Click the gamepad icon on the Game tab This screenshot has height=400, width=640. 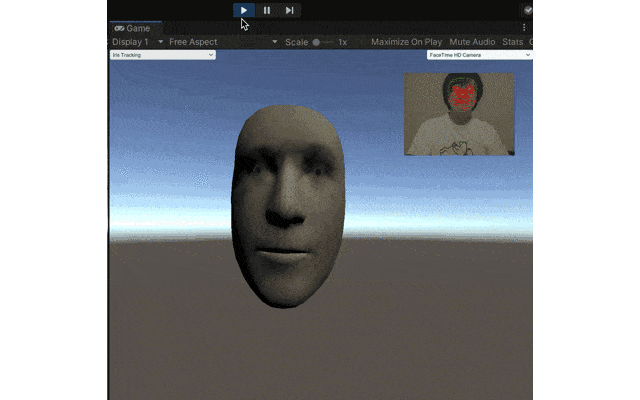[x=119, y=28]
